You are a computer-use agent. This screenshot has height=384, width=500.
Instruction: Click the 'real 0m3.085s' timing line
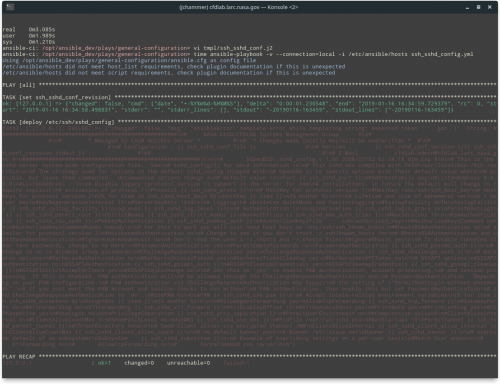tap(29, 30)
